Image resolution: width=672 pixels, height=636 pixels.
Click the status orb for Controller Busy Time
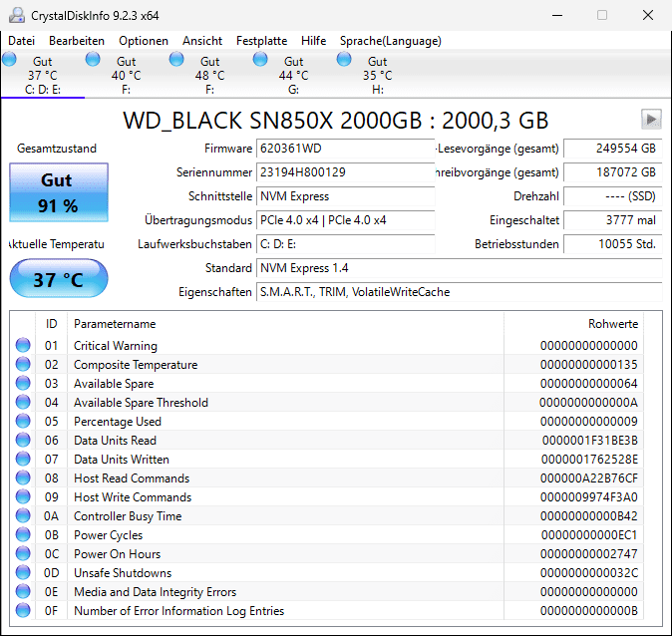click(x=23, y=515)
